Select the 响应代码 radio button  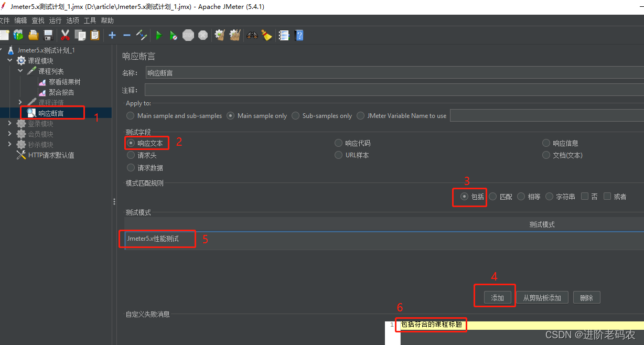pyautogui.click(x=339, y=143)
